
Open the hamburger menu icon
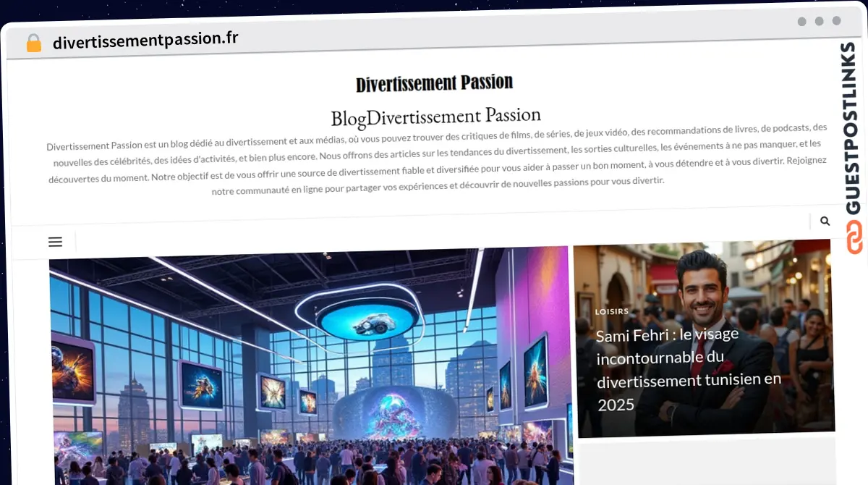(55, 242)
